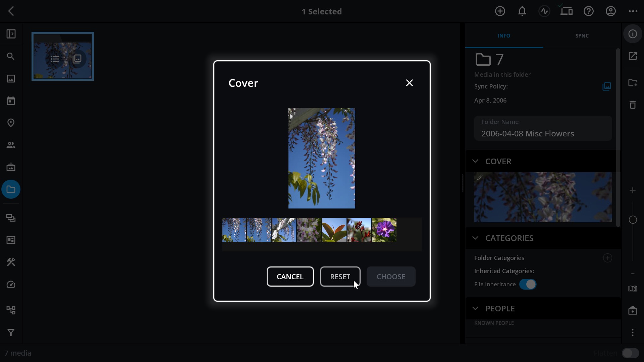Open the projector/events icon in sidebar
Image resolution: width=644 pixels, height=362 pixels.
tap(11, 167)
